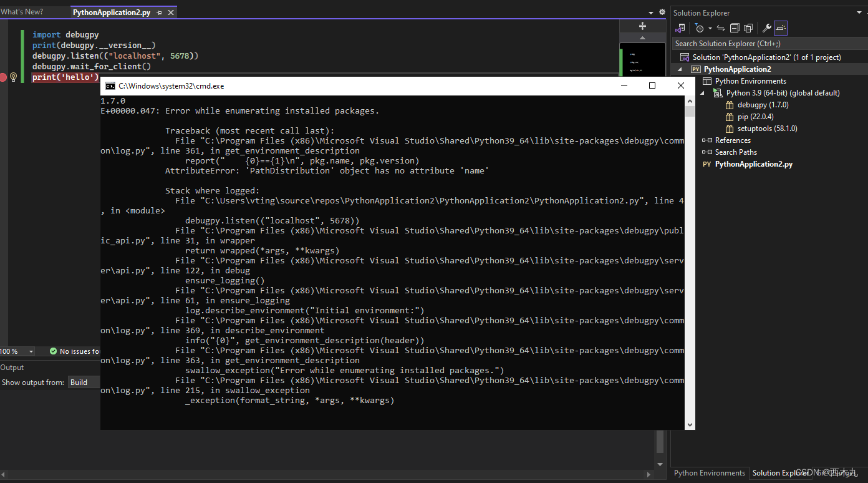Click the 'import debugpy' code line
Screen dimensions: 868x483
tap(65, 35)
